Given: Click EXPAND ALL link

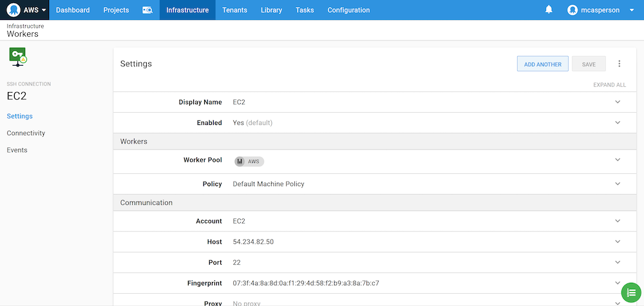Looking at the screenshot, I should click(609, 84).
